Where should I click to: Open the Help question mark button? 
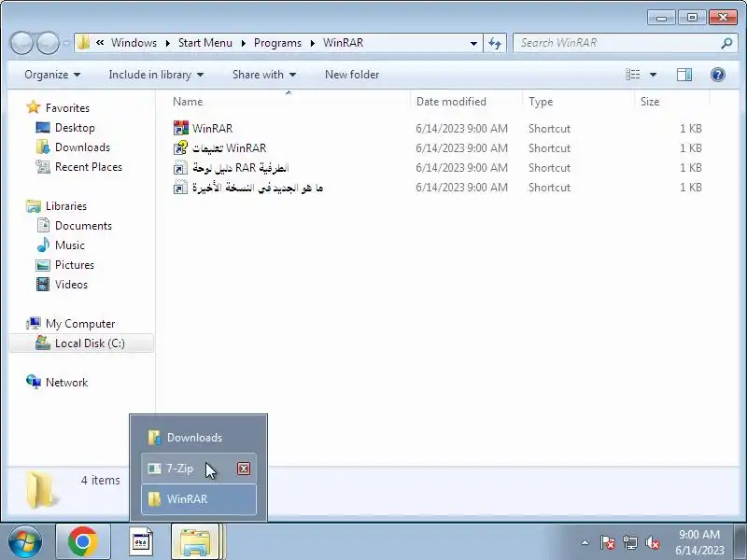717,75
